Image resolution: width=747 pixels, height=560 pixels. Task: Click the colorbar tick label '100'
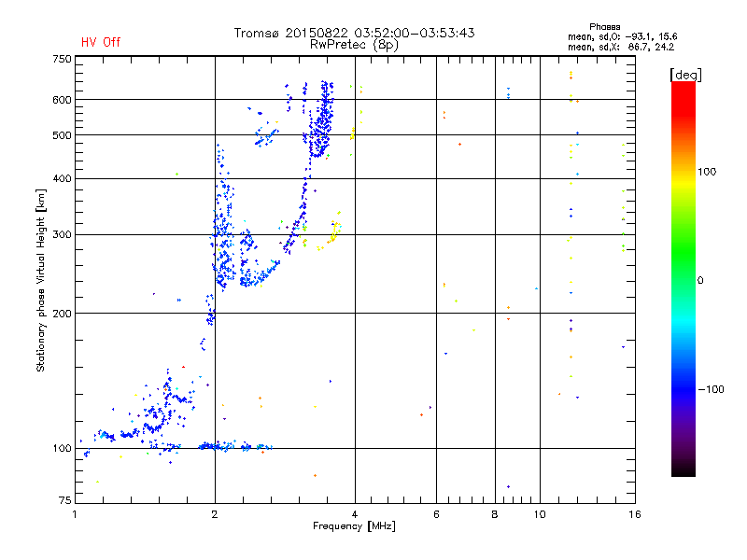(707, 172)
